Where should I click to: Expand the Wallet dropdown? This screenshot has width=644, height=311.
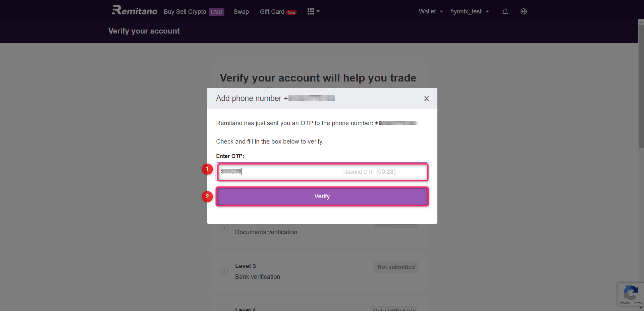click(x=430, y=11)
